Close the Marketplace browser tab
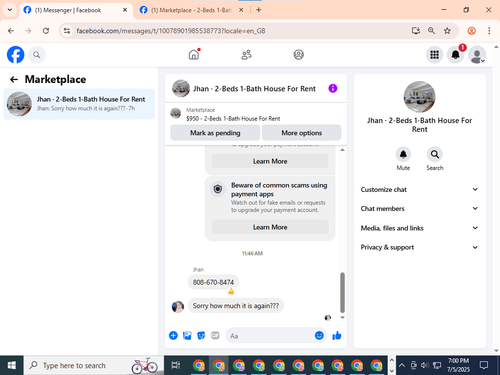 coord(241,10)
